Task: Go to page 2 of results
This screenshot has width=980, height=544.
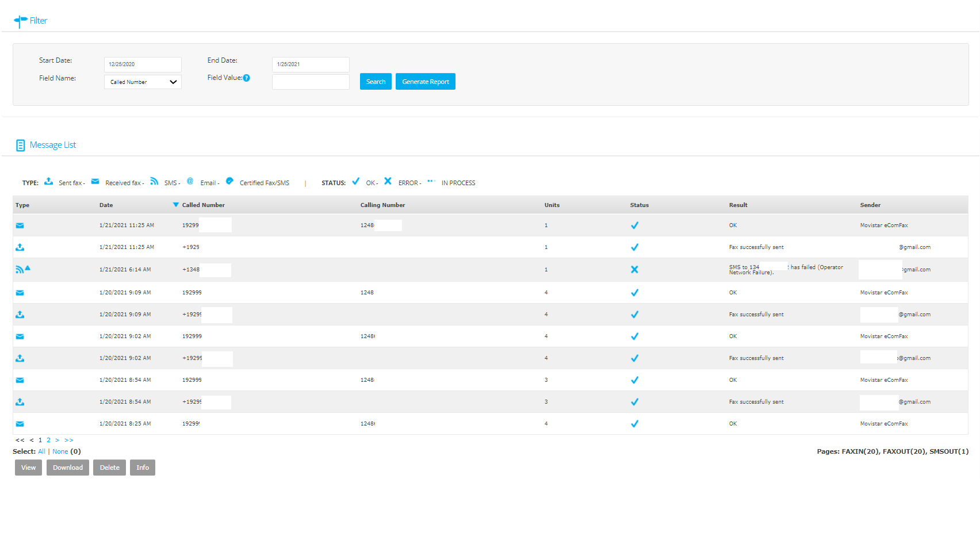Action: click(x=48, y=440)
